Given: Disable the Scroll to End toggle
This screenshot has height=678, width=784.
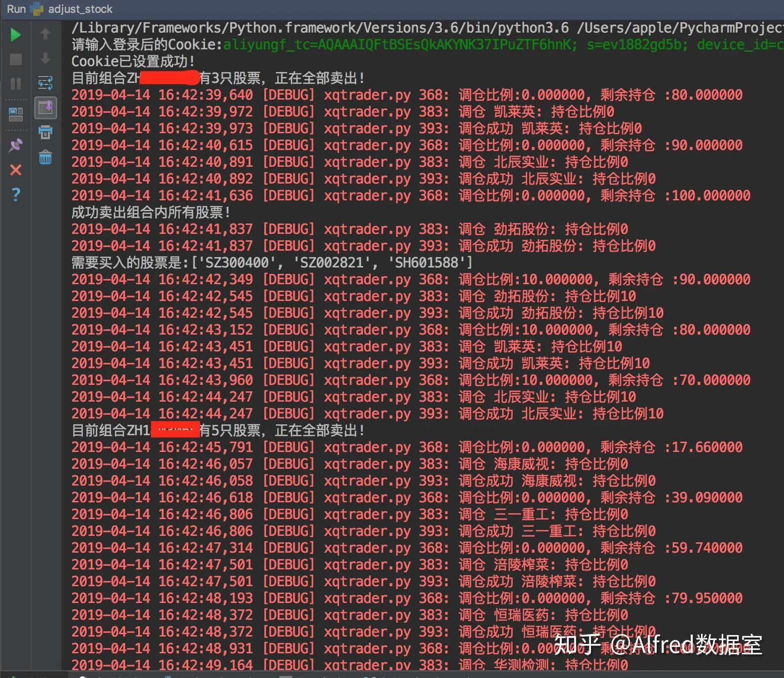Looking at the screenshot, I should pyautogui.click(x=45, y=108).
